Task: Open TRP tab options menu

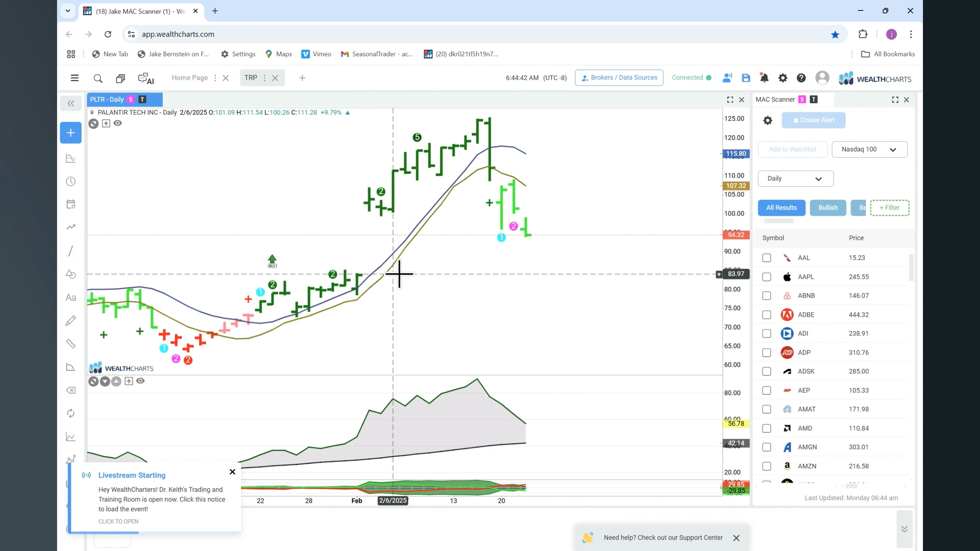Action: (x=264, y=78)
